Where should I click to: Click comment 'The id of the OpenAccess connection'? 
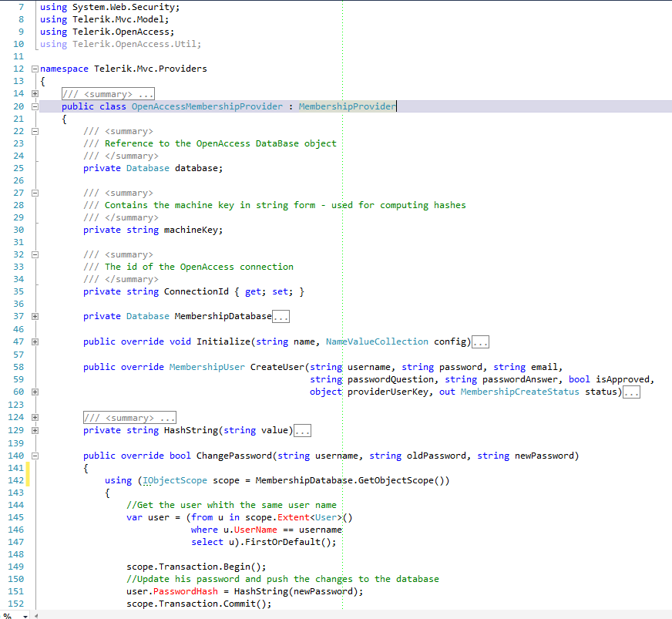coord(200,267)
